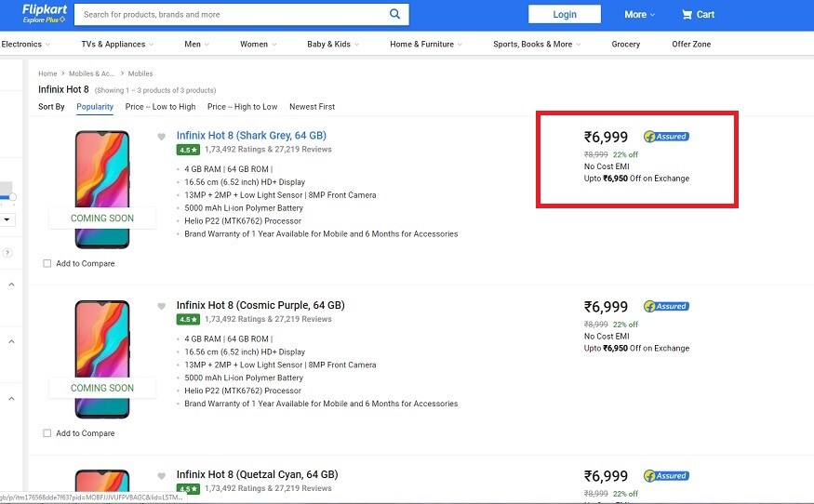Click the question mark help icon in sidebar
The image size is (814, 504).
pos(7,253)
